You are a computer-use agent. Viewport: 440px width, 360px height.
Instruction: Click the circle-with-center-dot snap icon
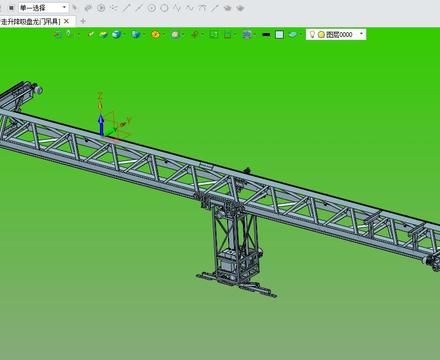[152, 8]
